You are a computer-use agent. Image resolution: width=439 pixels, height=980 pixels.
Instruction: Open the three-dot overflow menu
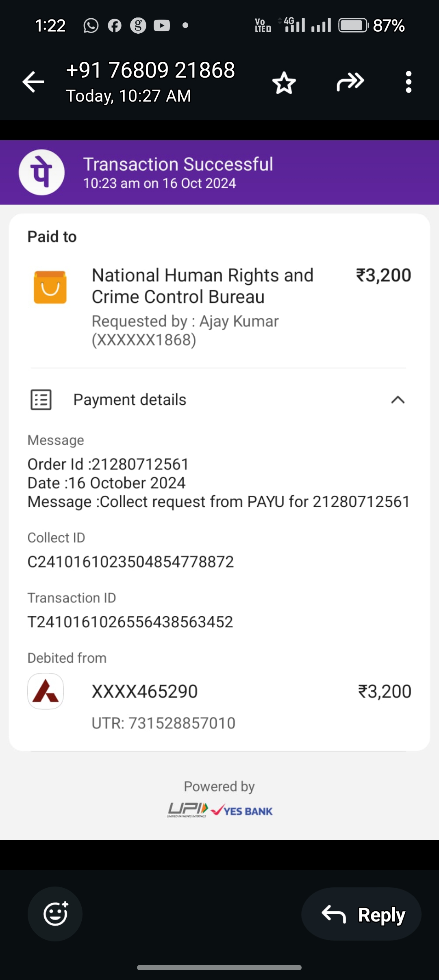pyautogui.click(x=409, y=82)
